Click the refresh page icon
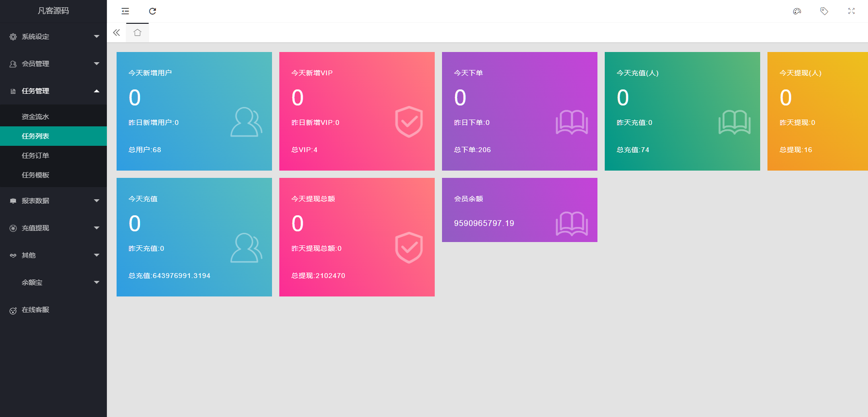The image size is (868, 417). (x=153, y=11)
